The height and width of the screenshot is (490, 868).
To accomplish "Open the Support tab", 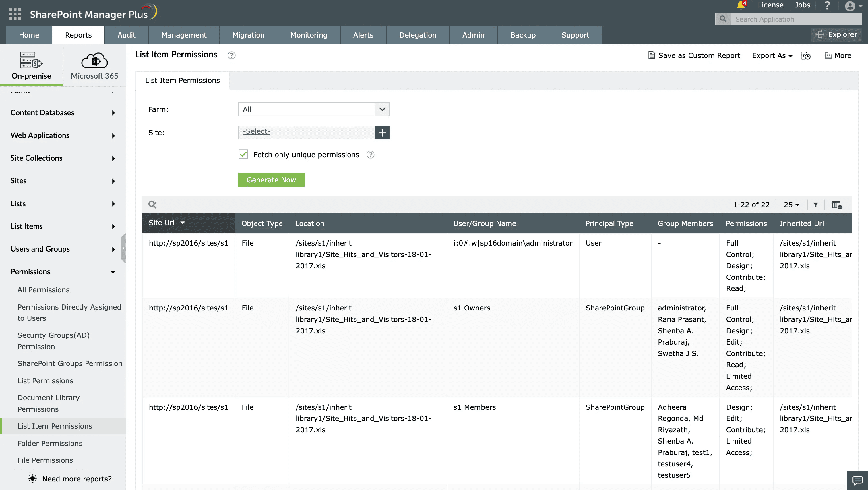I will pyautogui.click(x=575, y=35).
